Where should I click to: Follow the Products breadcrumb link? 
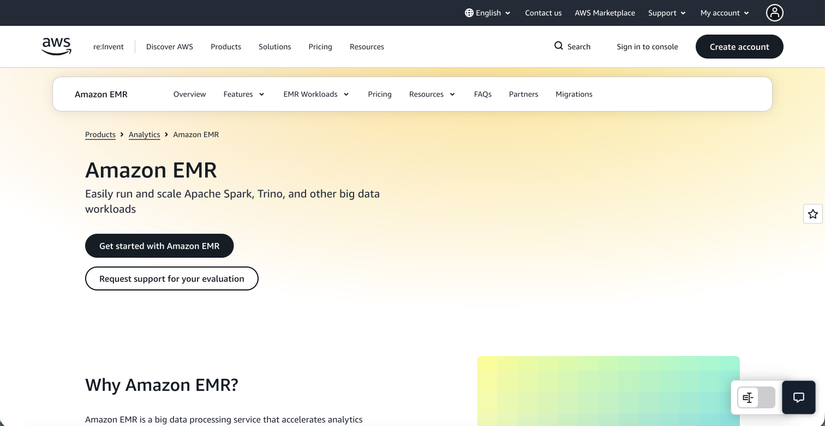[100, 135]
